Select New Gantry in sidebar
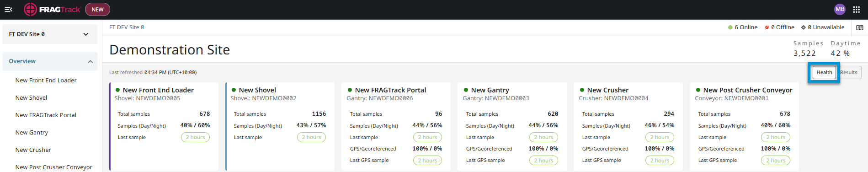The width and height of the screenshot is (868, 172). (32, 133)
